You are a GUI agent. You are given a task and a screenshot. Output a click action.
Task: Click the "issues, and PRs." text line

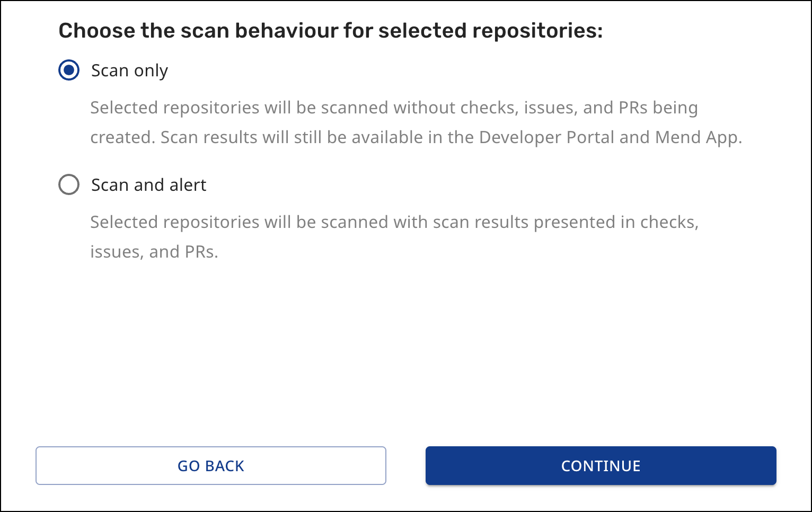tap(154, 252)
